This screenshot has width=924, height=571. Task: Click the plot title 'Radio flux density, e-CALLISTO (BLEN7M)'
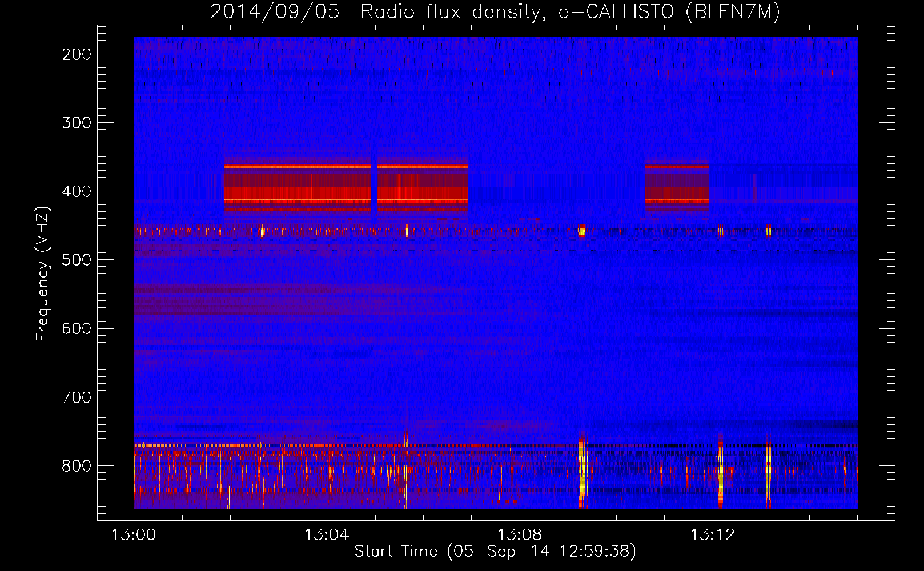pos(570,12)
